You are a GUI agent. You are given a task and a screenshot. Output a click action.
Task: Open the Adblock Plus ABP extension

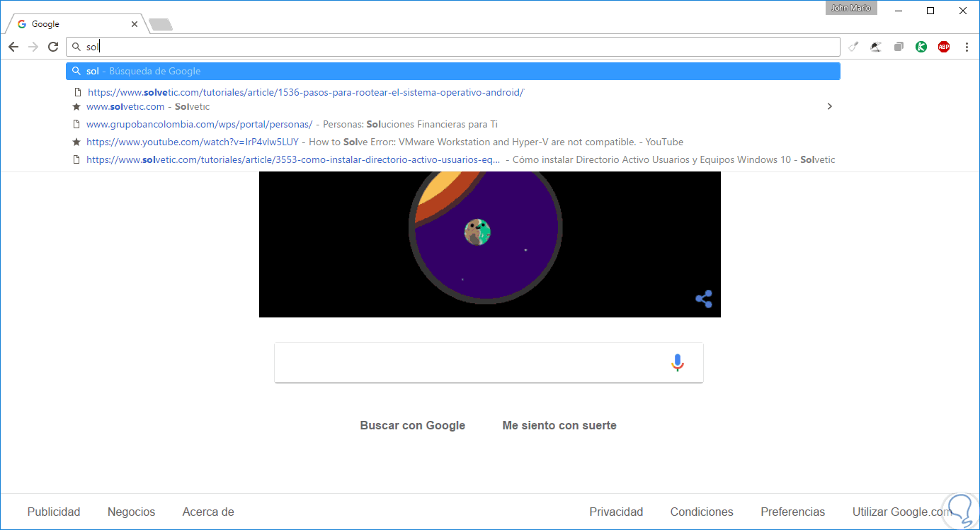click(x=944, y=47)
